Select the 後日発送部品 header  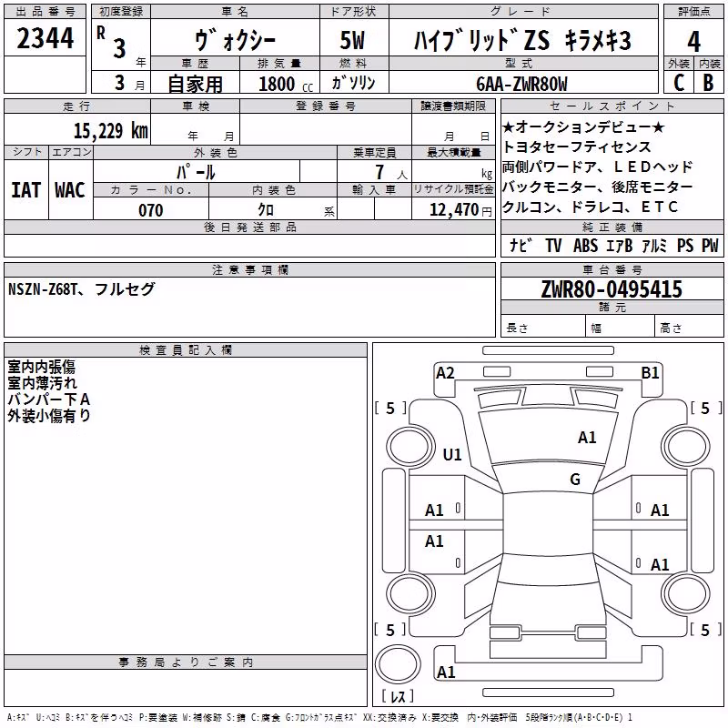pos(249,227)
